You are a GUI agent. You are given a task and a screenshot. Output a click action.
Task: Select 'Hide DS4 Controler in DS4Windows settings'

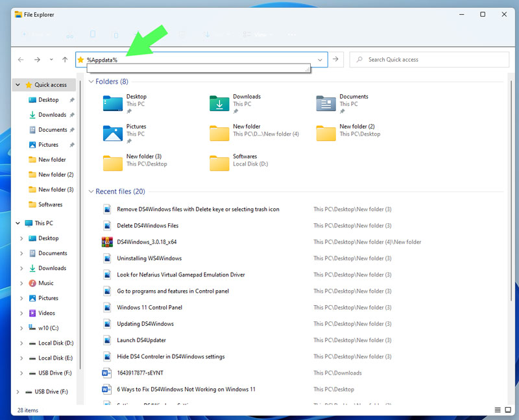171,356
